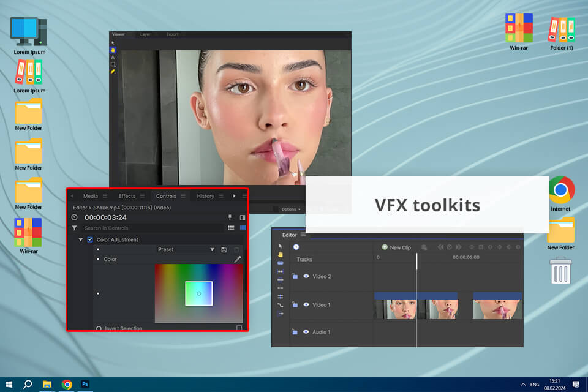Toggle the lock on Audio 1 track
588x392 pixels.
[295, 331]
